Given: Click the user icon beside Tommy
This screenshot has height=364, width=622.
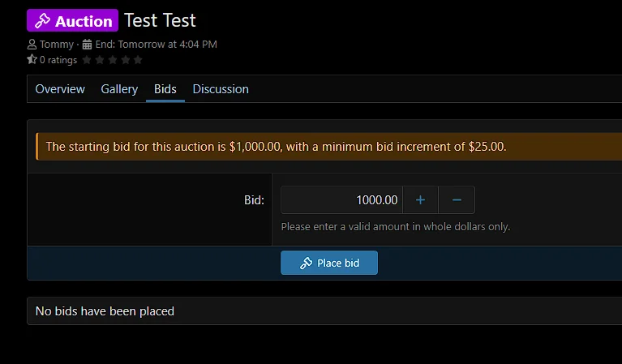Looking at the screenshot, I should 32,44.
